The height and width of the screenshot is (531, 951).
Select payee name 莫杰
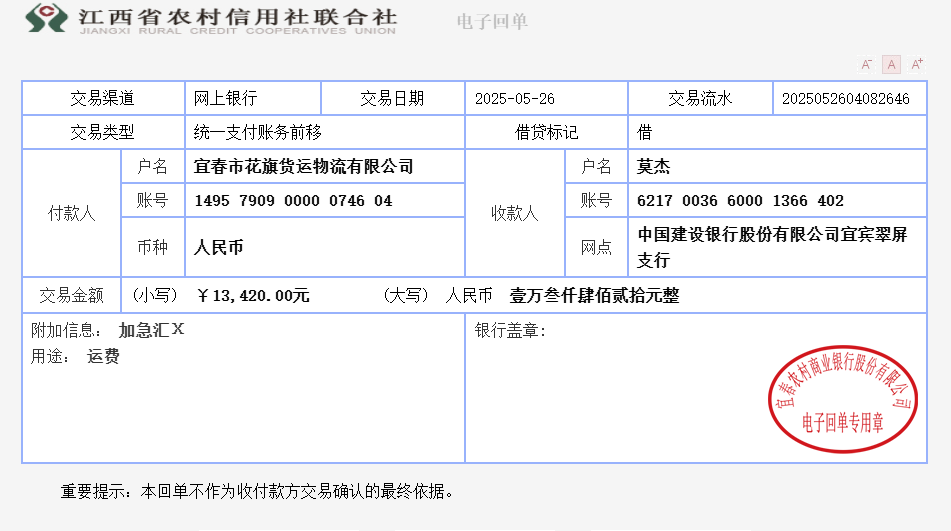tap(653, 166)
